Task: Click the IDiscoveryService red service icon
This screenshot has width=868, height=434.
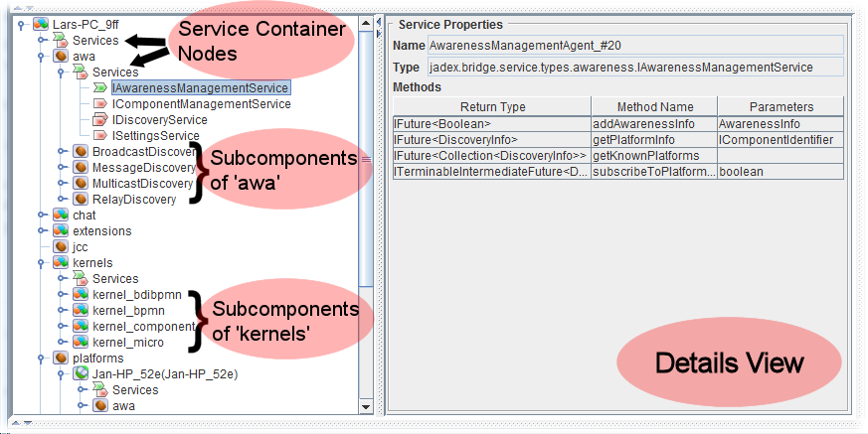Action: [x=100, y=120]
